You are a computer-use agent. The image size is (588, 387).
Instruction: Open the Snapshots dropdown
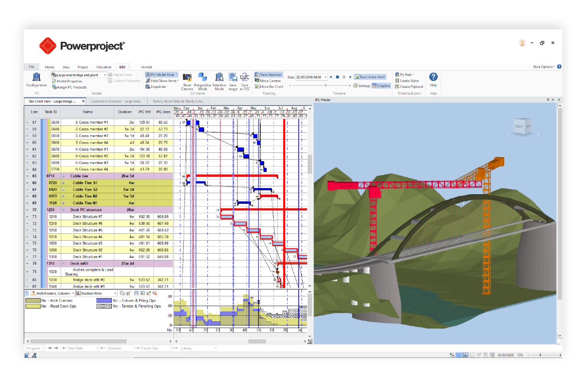pyautogui.click(x=157, y=86)
